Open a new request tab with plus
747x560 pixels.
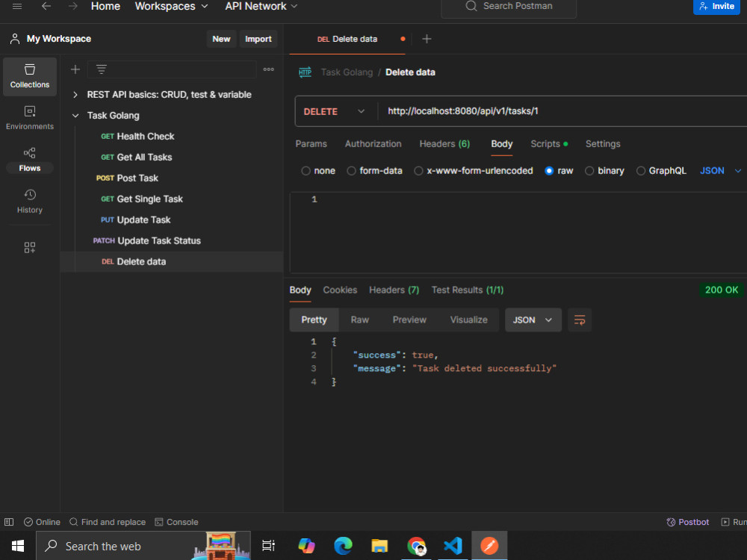coord(427,39)
